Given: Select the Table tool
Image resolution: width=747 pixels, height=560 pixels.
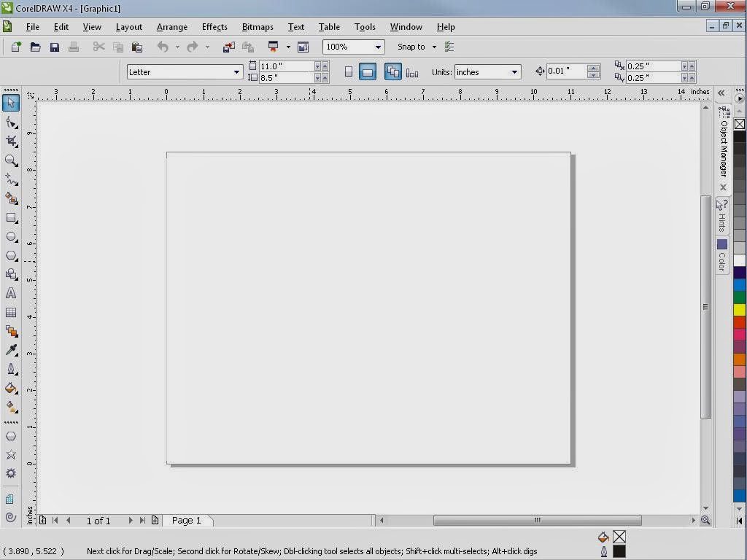Looking at the screenshot, I should [x=11, y=312].
